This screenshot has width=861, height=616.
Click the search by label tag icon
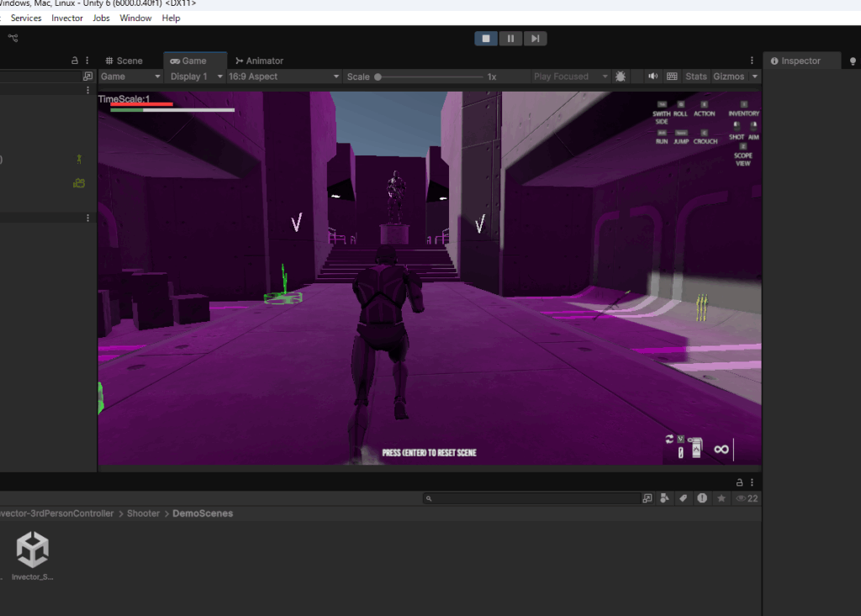click(684, 498)
